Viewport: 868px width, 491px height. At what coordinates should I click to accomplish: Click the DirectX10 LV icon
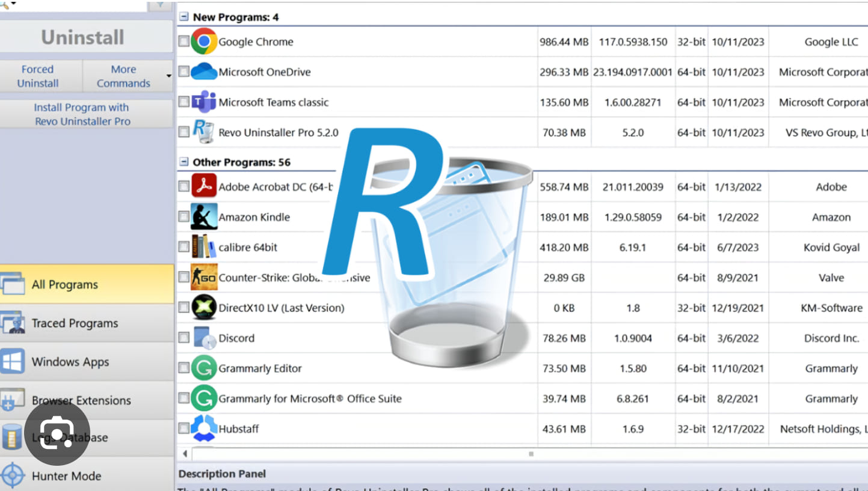pos(204,308)
